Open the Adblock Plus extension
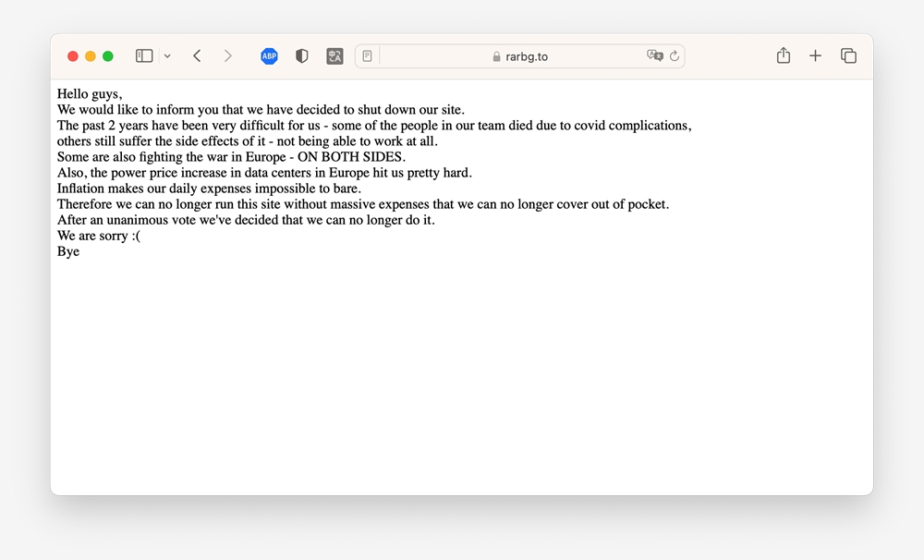This screenshot has width=924, height=560. [269, 56]
